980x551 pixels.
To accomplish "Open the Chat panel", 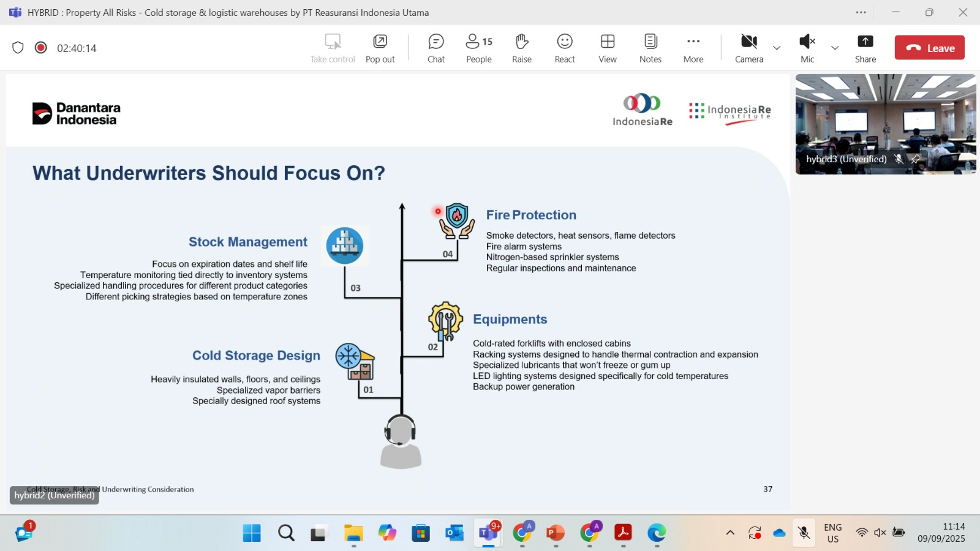I will pyautogui.click(x=435, y=48).
